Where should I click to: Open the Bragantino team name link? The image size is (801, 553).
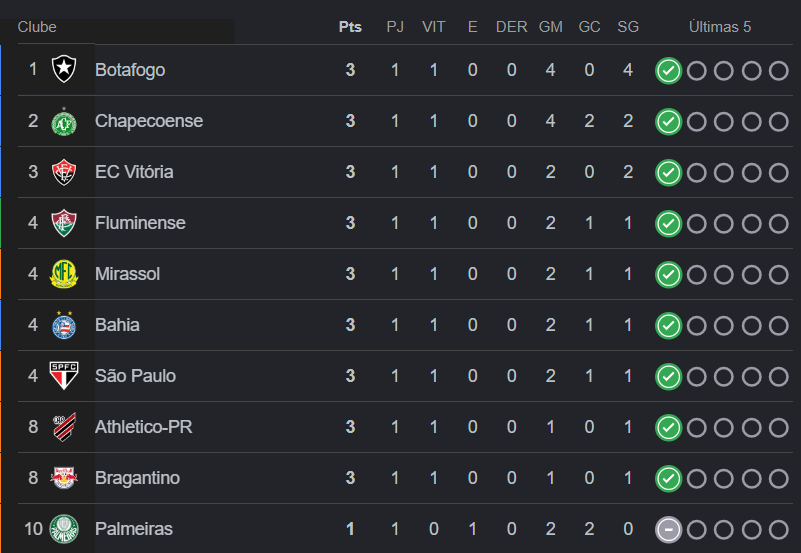coord(137,478)
